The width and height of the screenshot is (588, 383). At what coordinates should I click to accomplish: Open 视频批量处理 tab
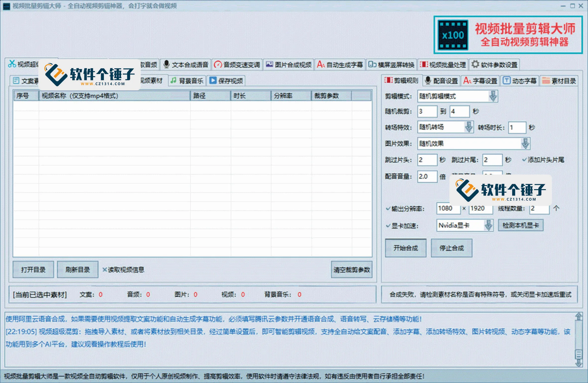pos(443,65)
